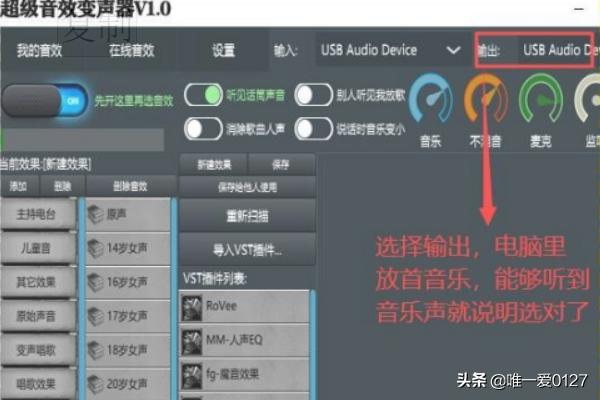This screenshot has width=600, height=400.
Task: Select the 原始声音 category
Action: coord(37,316)
